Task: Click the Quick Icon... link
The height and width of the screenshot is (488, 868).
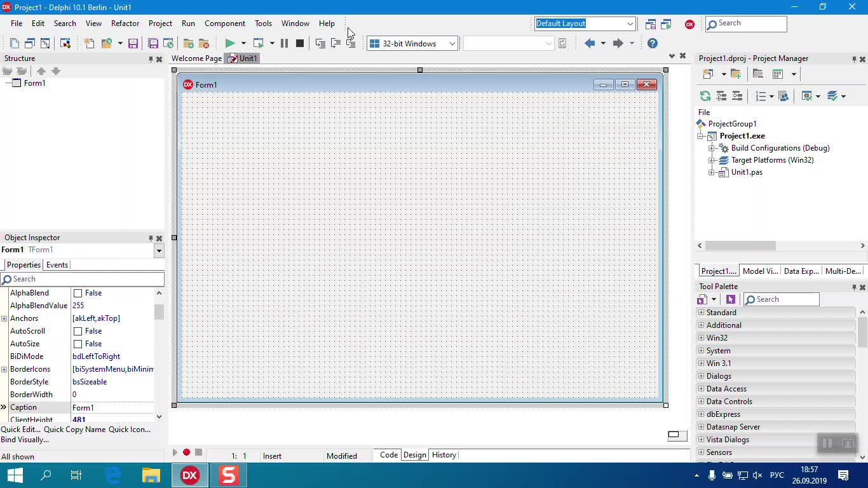Action: pos(130,430)
